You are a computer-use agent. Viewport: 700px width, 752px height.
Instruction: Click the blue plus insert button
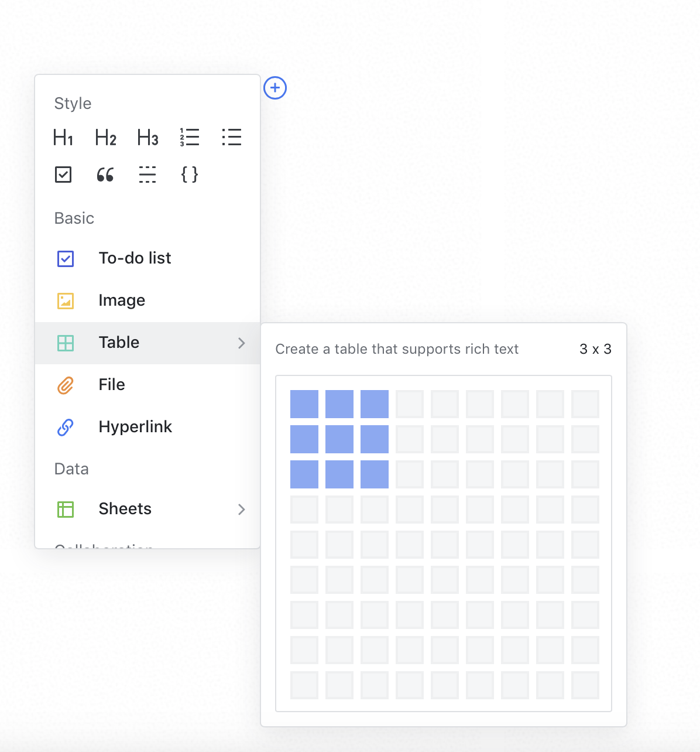click(x=275, y=88)
